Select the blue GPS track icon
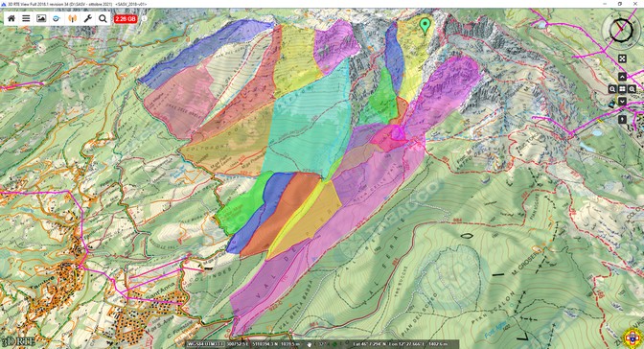This screenshot has height=349, width=644. pos(57,18)
